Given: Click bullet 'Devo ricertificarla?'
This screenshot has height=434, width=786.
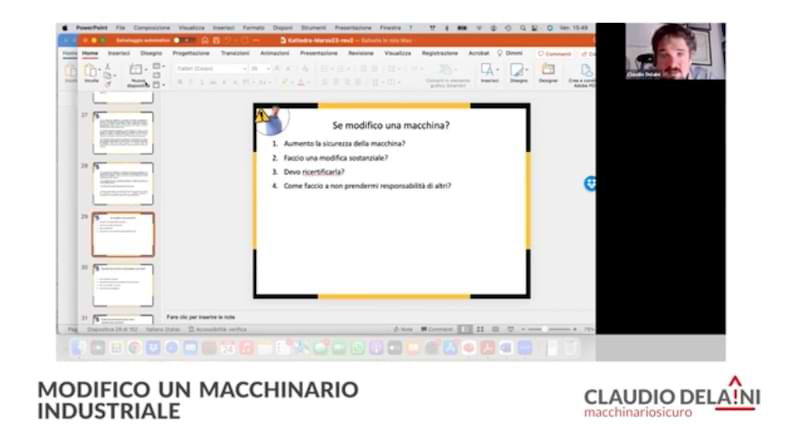Looking at the screenshot, I should 314,172.
